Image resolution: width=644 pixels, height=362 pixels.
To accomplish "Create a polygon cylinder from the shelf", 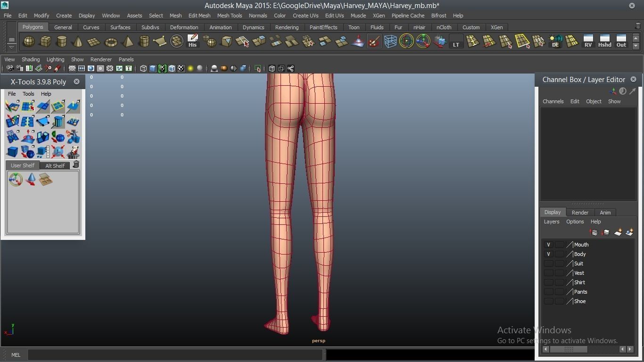I will pos(62,41).
